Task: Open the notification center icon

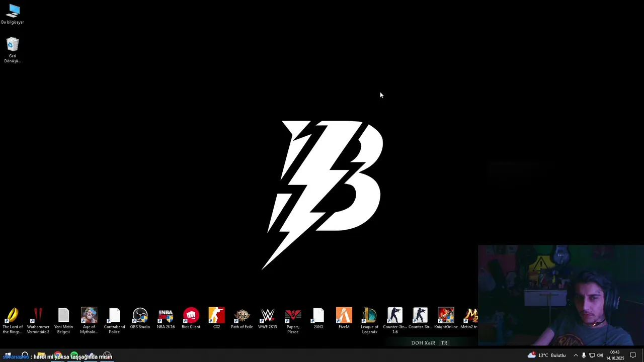Action: (x=633, y=355)
